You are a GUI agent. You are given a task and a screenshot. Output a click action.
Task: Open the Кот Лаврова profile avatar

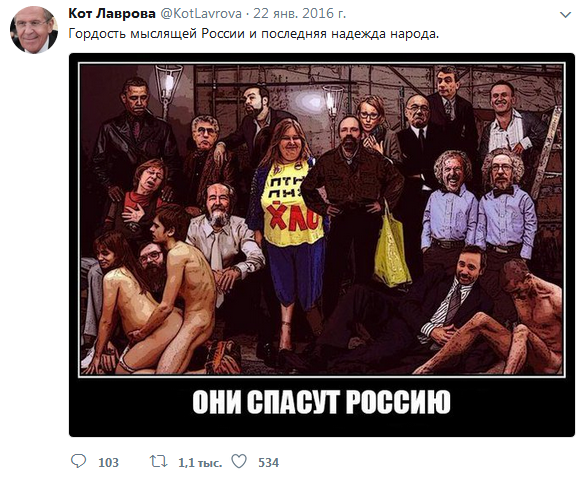pos(34,30)
